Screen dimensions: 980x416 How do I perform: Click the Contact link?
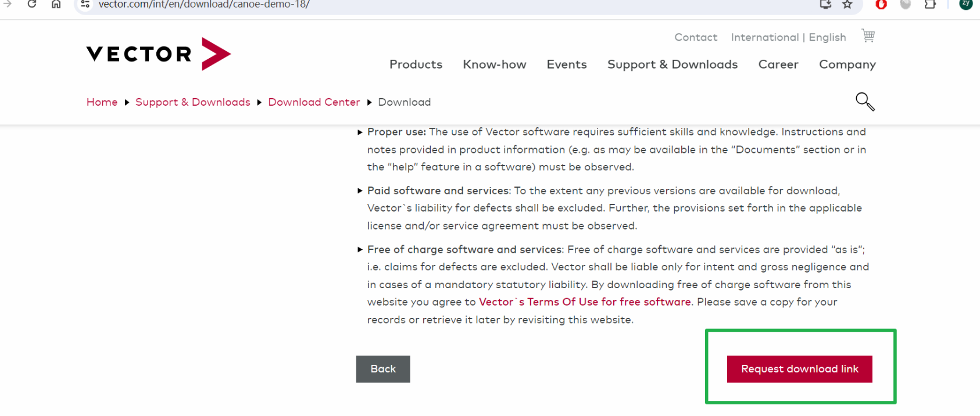[696, 37]
